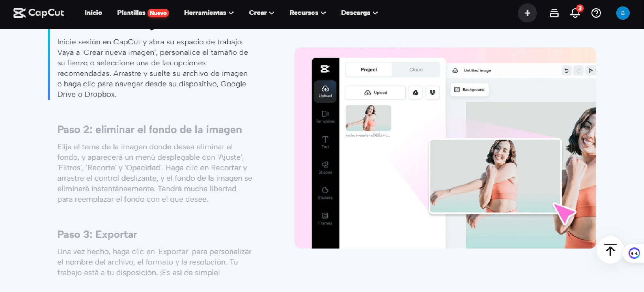Click the plus create button
Viewport: 644px width, 292px height.
(x=527, y=13)
